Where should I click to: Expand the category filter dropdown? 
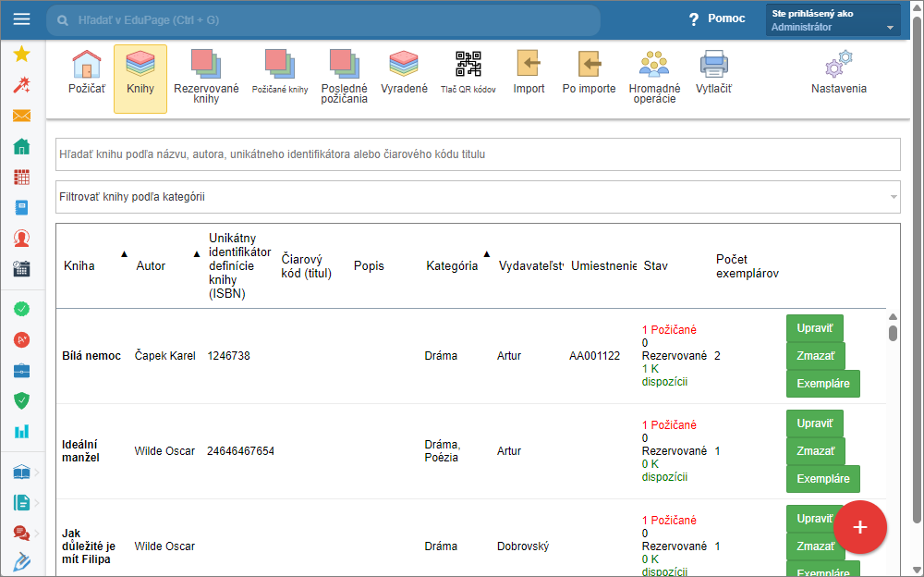point(893,197)
